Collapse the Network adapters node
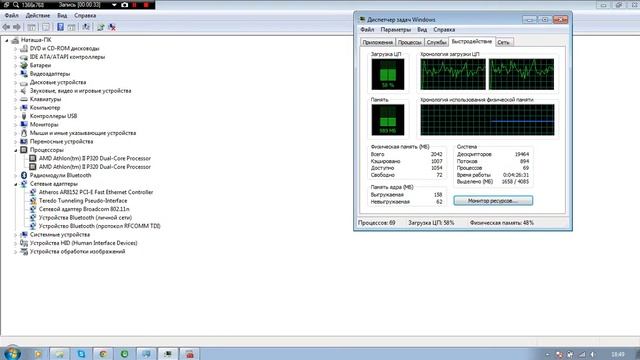This screenshot has height=360, width=640. (16, 184)
